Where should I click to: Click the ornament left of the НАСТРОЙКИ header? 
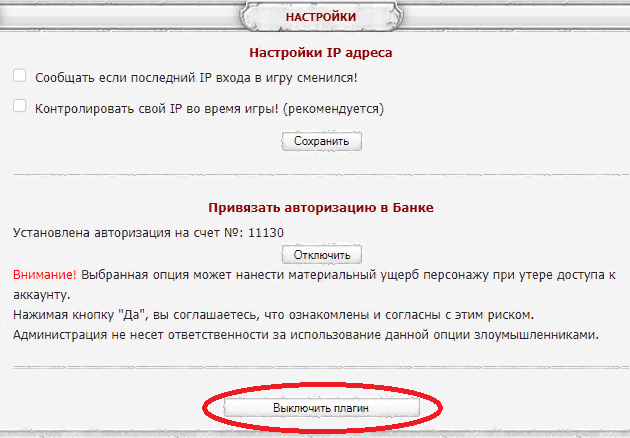(x=242, y=17)
